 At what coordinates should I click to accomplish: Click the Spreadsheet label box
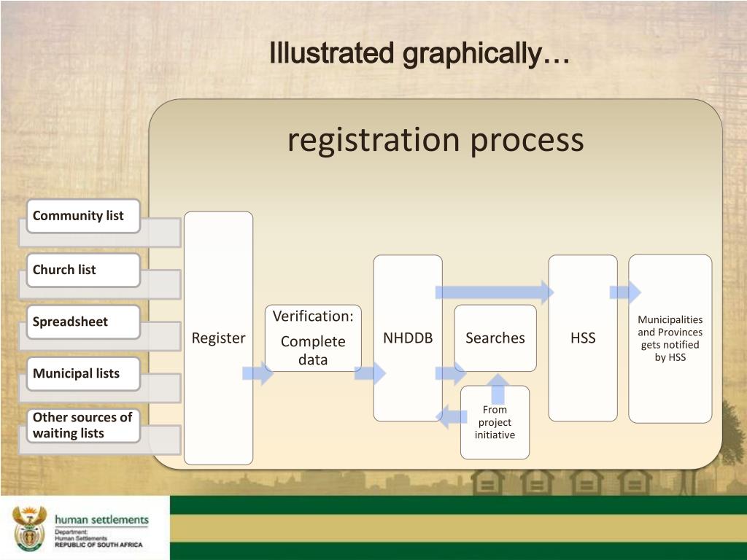pos(82,322)
